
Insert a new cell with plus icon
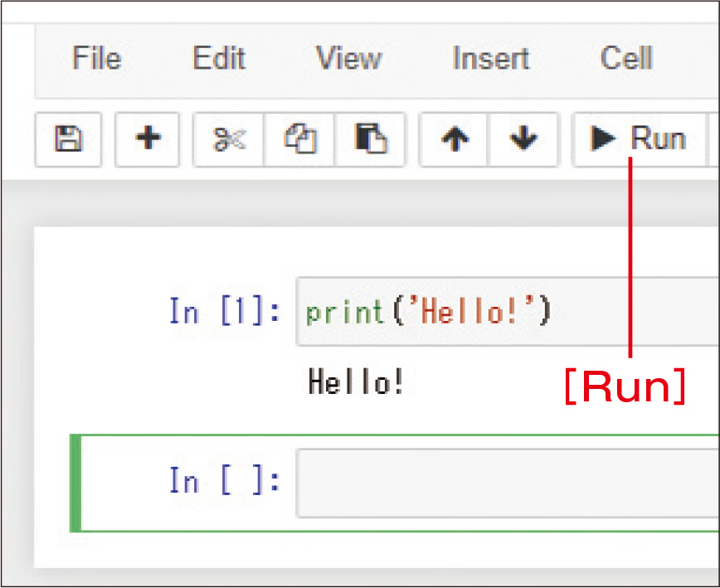tap(147, 138)
